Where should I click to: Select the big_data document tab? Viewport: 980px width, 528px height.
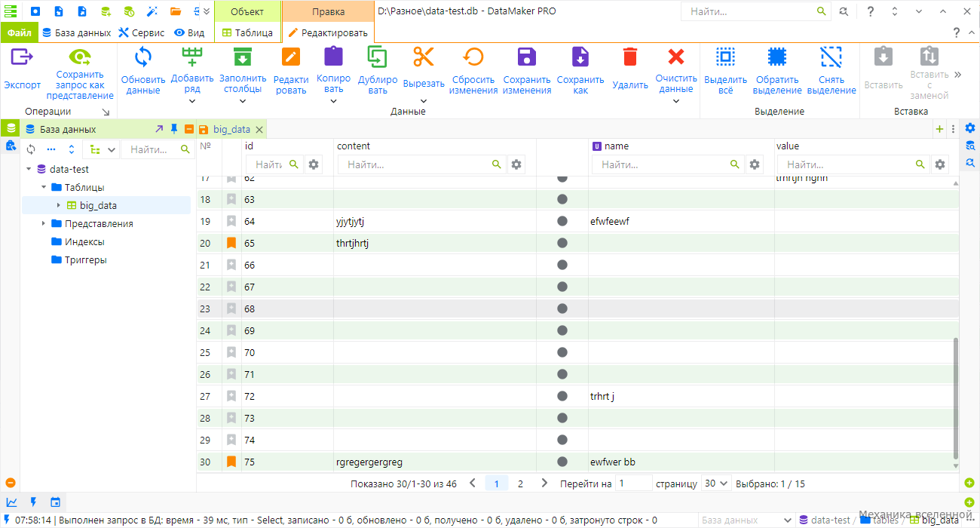point(231,129)
